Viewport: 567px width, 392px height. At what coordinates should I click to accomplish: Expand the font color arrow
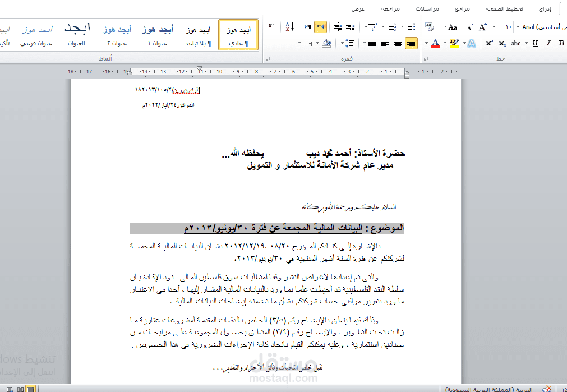[426, 43]
